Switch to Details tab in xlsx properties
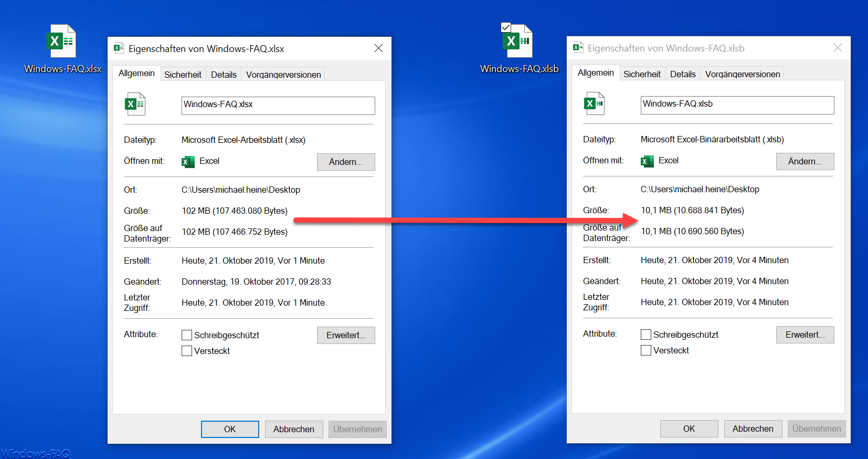 (224, 75)
